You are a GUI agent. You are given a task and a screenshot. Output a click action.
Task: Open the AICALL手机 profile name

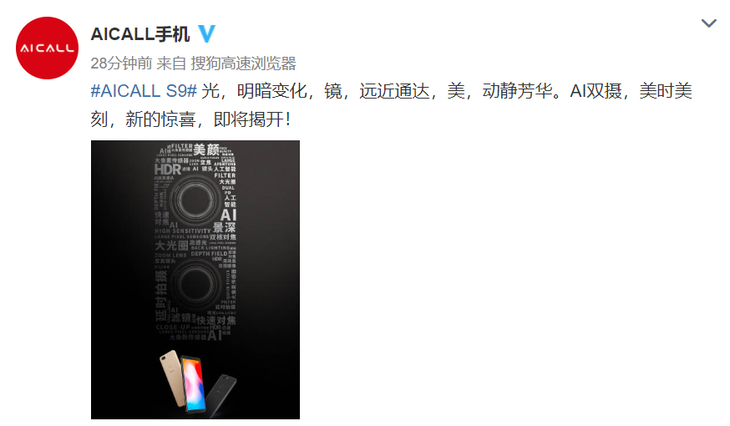click(140, 34)
